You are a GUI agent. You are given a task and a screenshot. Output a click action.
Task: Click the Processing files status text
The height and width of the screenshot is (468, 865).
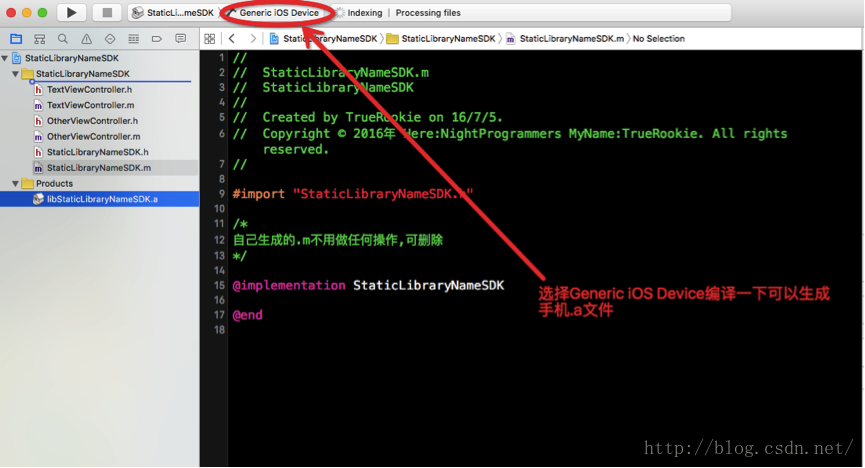click(428, 13)
